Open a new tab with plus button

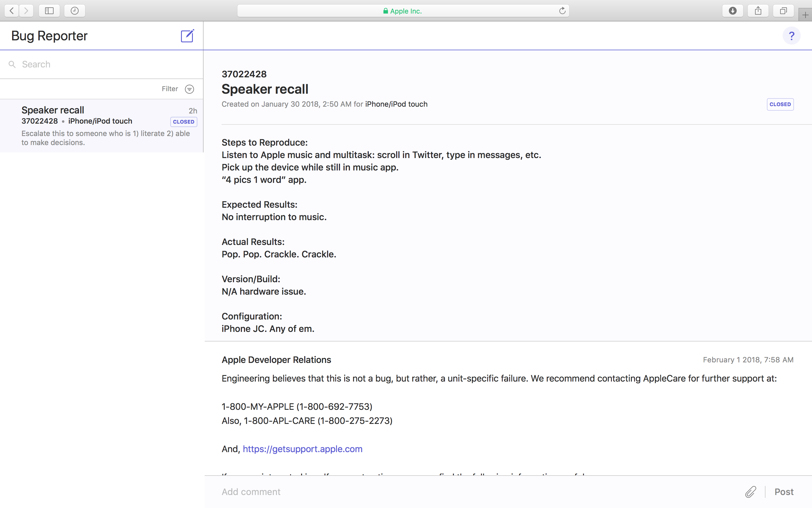coord(805,15)
